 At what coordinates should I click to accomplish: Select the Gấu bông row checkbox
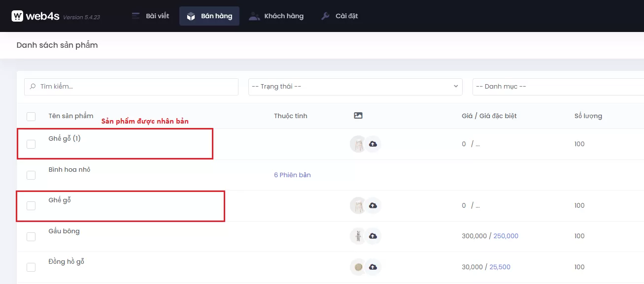31,237
